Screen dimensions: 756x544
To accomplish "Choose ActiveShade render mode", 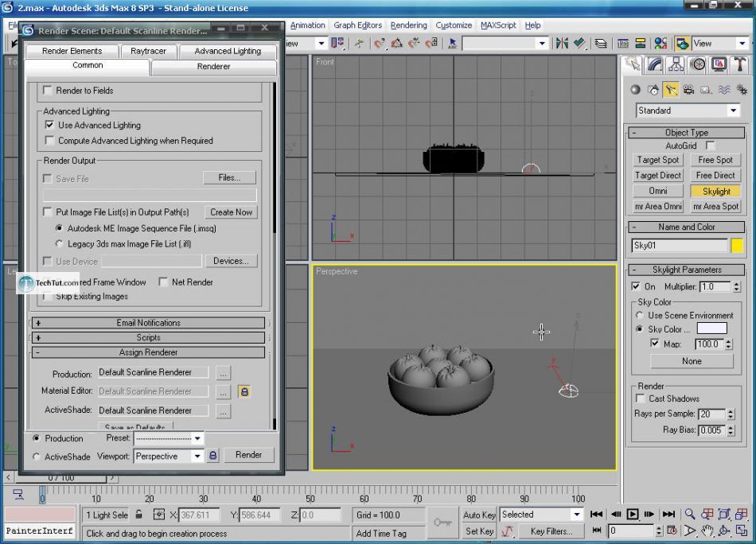I will click(36, 457).
